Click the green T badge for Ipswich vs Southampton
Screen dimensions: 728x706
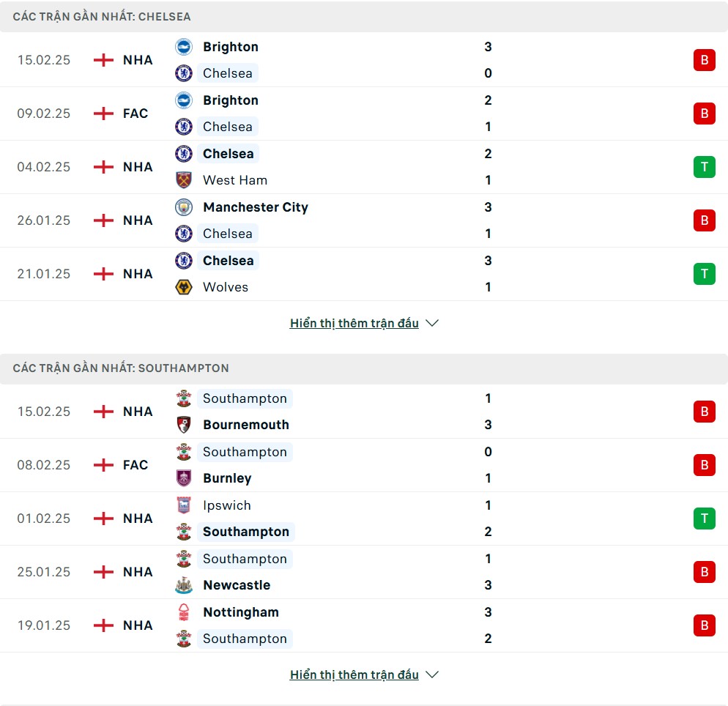tap(705, 518)
